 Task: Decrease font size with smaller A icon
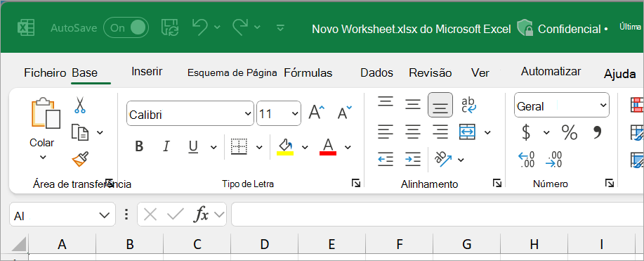344,112
